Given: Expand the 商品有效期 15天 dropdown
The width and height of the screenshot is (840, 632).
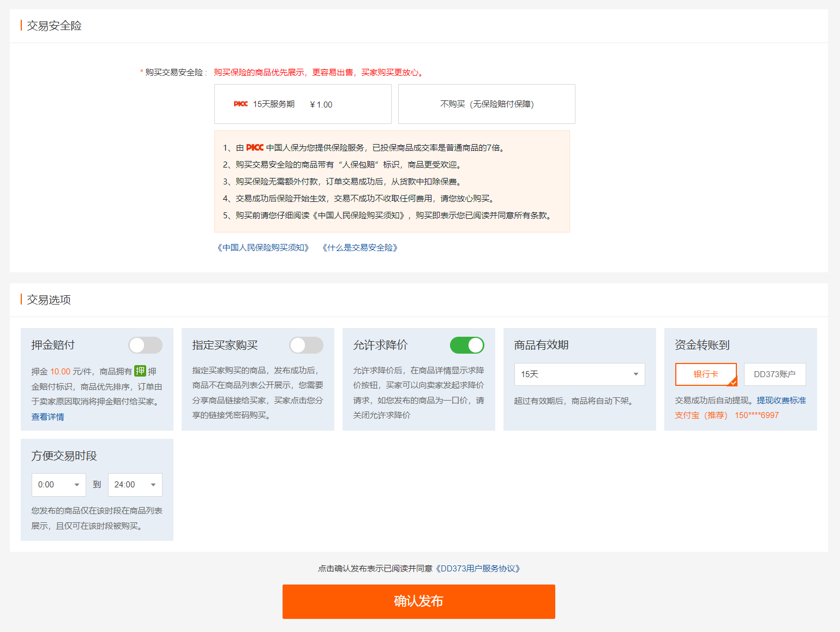Looking at the screenshot, I should 579,374.
